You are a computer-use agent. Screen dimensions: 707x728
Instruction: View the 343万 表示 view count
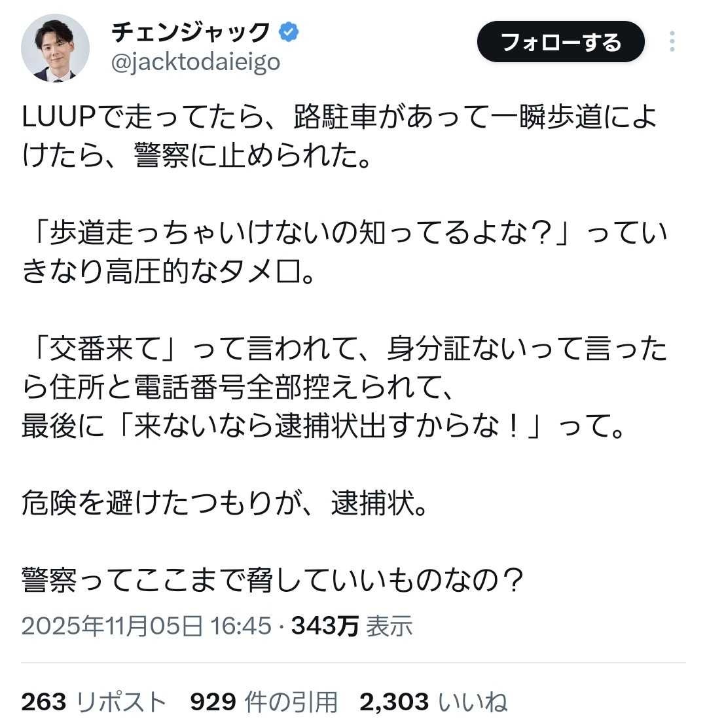352,626
